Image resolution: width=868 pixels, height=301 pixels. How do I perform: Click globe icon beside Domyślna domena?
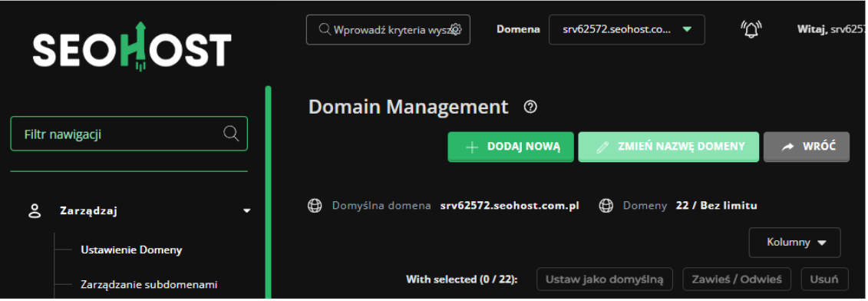(315, 206)
